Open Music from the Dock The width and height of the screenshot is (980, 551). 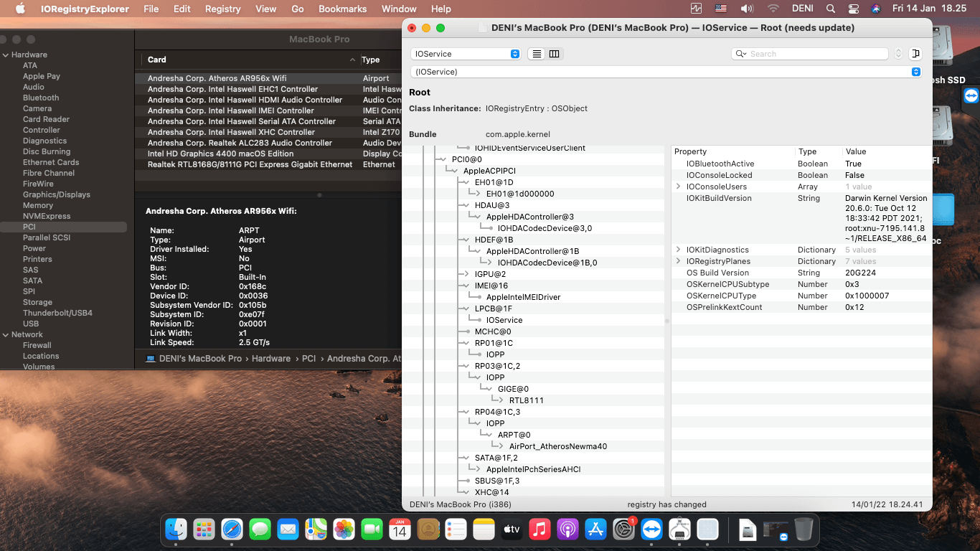click(540, 529)
